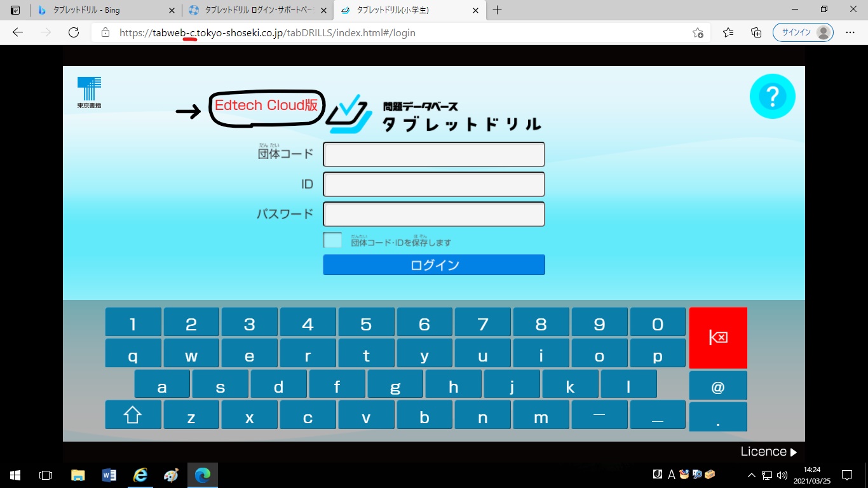Screen dimensions: 868x488
Task: Tap the g key
Action: click(x=395, y=385)
